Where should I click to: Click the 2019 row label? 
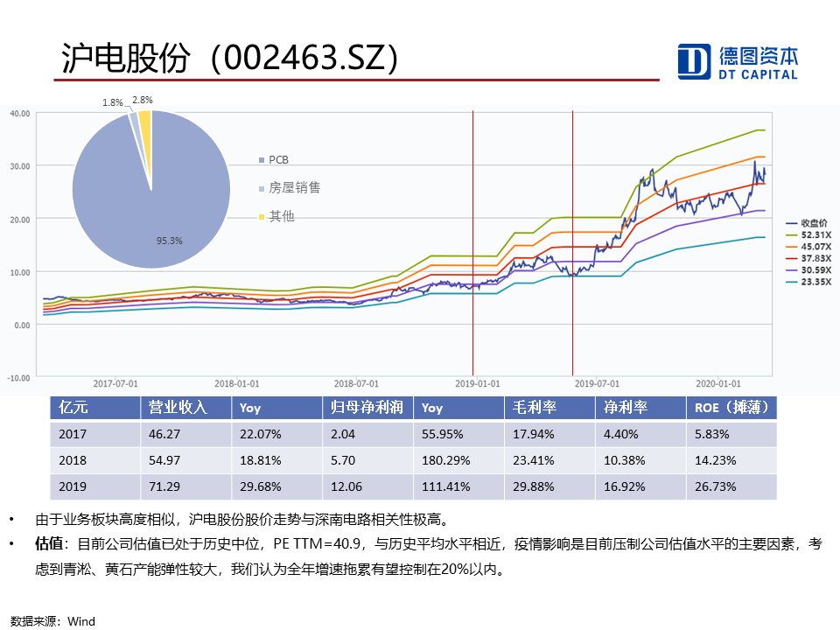[73, 486]
